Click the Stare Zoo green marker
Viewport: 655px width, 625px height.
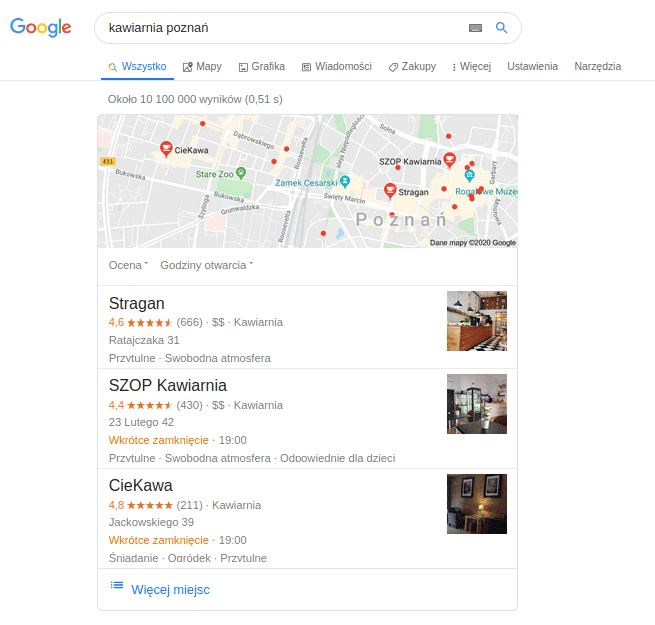click(241, 173)
